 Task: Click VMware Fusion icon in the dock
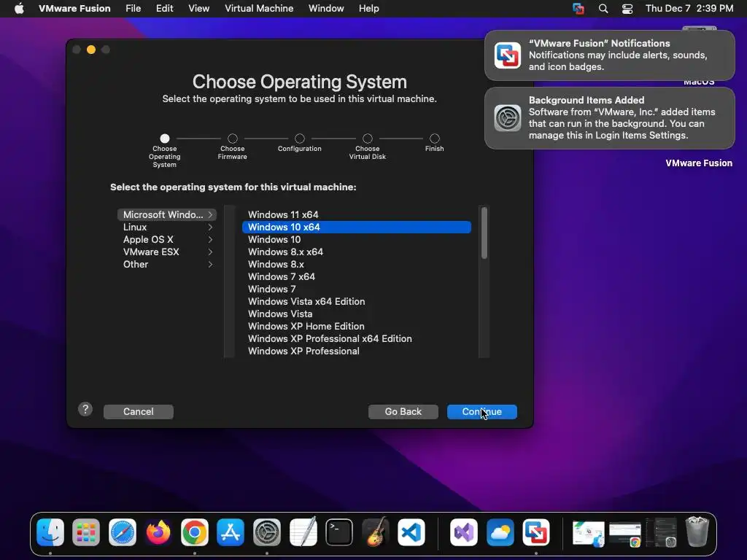[x=536, y=532]
